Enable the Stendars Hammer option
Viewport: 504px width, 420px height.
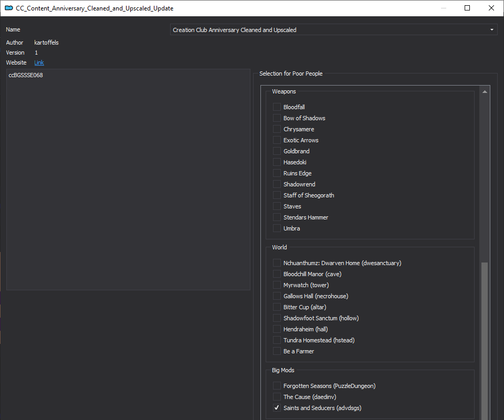(x=277, y=217)
